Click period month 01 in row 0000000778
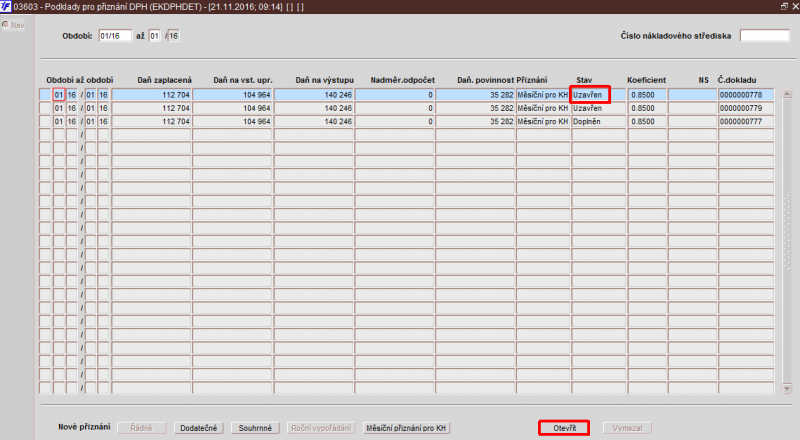This screenshot has width=800, height=440. tap(59, 94)
